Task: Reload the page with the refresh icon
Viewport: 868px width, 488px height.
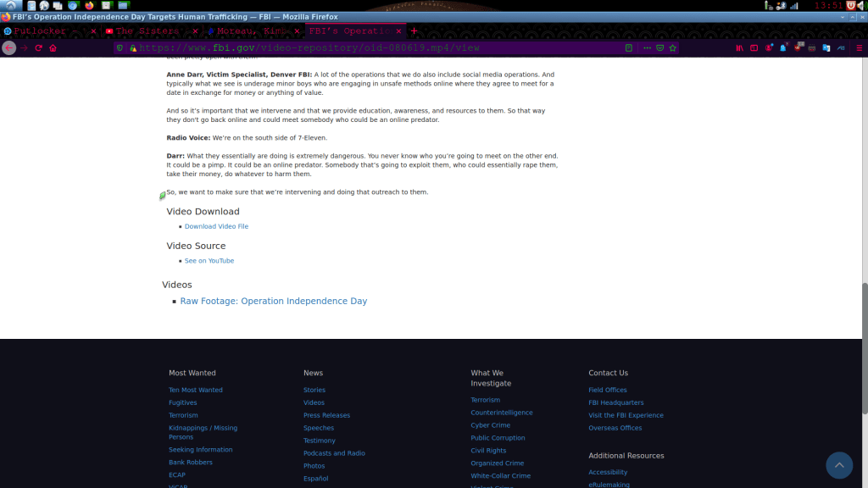Action: pos(38,48)
